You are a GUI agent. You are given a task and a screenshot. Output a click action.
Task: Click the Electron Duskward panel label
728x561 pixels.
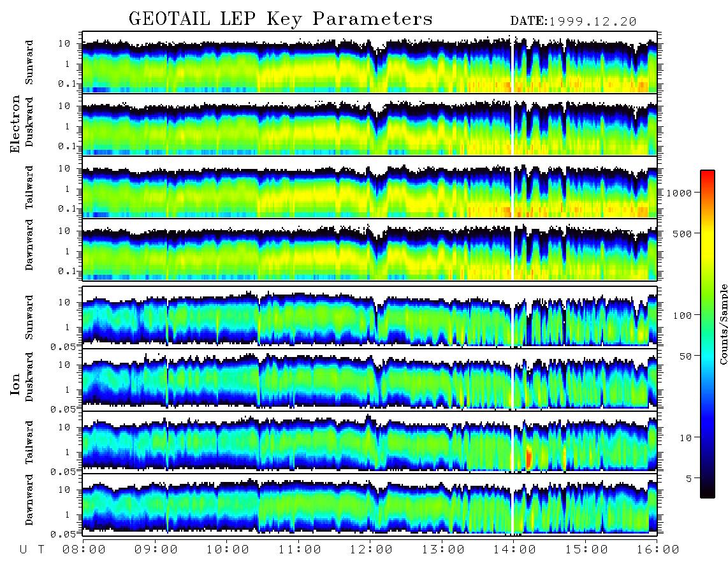coord(29,122)
